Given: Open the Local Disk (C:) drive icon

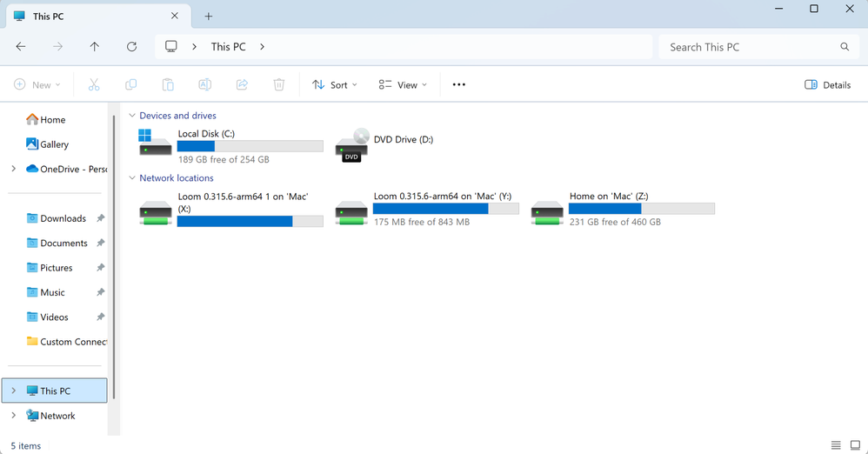Looking at the screenshot, I should tap(156, 144).
